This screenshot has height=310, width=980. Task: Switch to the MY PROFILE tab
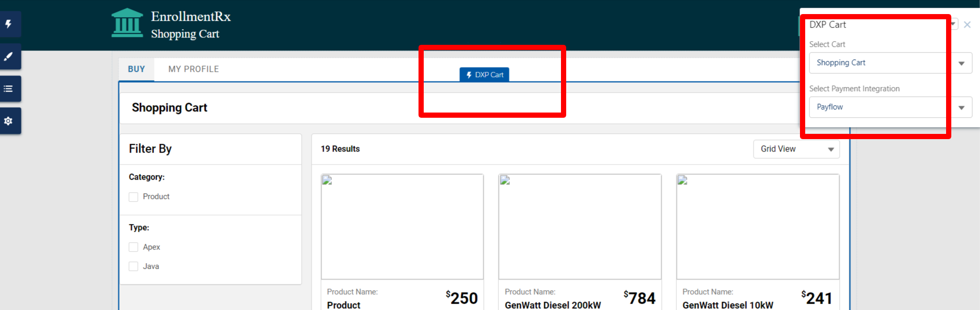194,69
